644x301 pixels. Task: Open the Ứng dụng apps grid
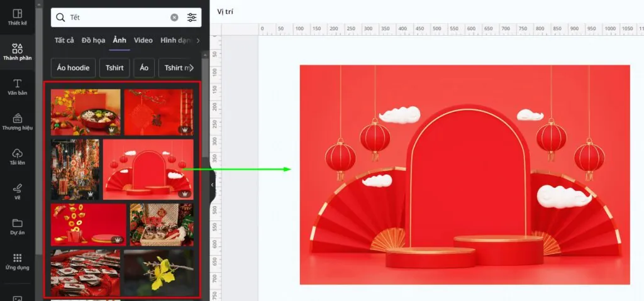pos(17,261)
